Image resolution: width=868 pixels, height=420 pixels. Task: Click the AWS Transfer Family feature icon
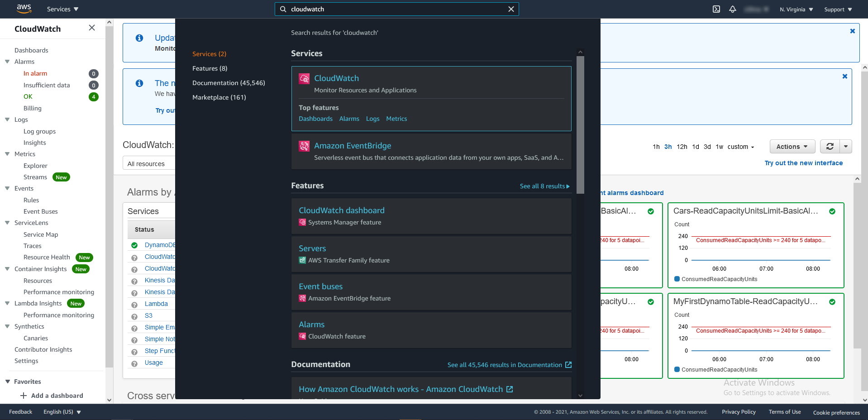tap(302, 260)
